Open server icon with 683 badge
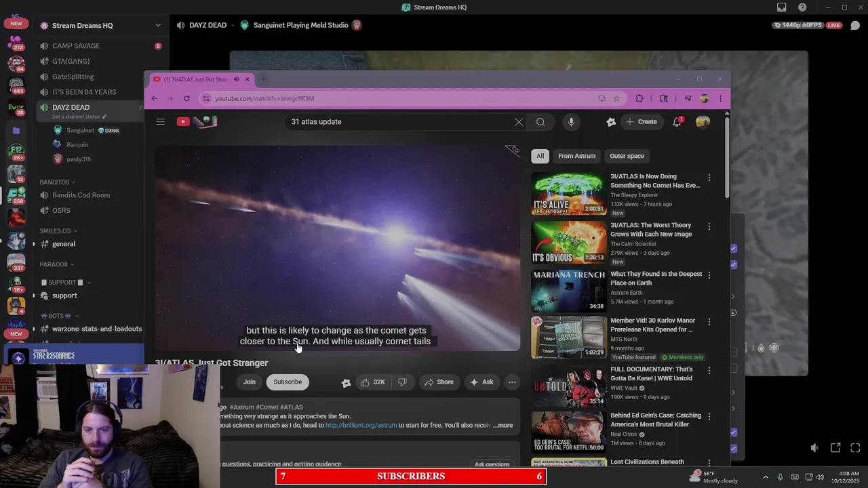The width and height of the screenshot is (868, 488). click(x=16, y=85)
